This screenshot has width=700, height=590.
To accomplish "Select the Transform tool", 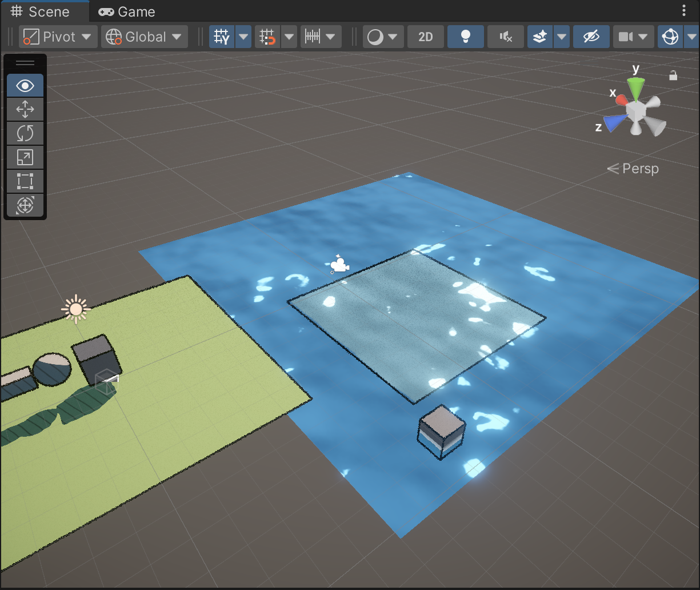I will click(25, 205).
